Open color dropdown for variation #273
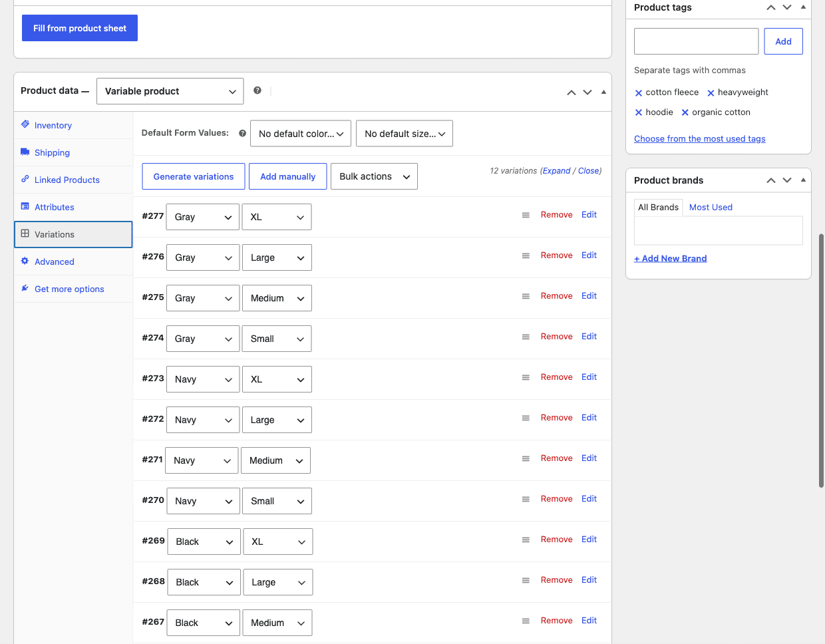The image size is (825, 644). tap(202, 379)
